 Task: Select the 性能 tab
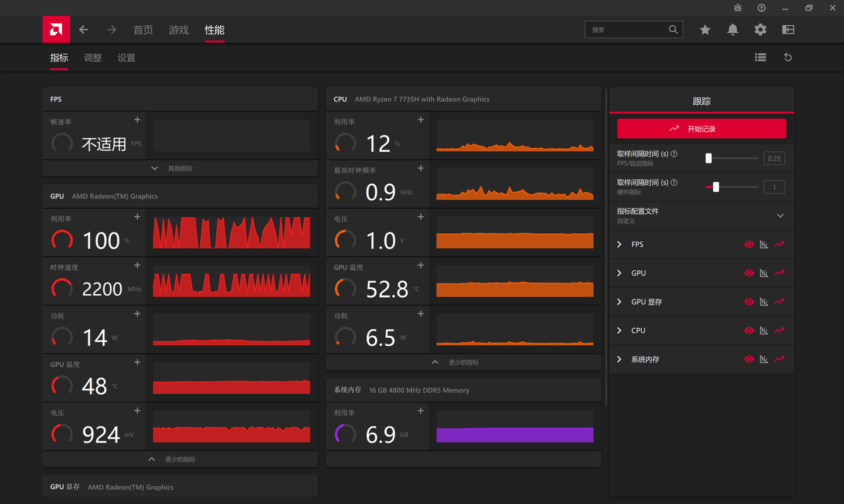pos(215,30)
